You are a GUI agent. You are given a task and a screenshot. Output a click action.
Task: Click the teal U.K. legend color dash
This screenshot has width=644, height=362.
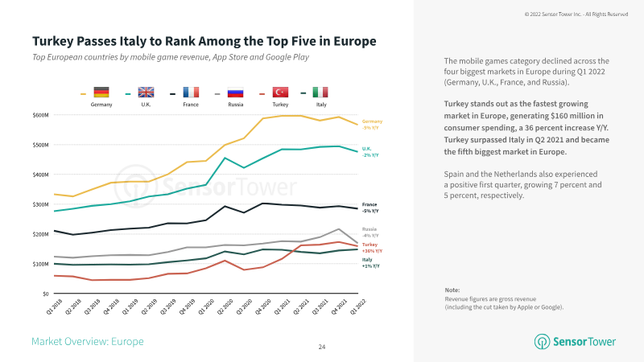pyautogui.click(x=128, y=93)
